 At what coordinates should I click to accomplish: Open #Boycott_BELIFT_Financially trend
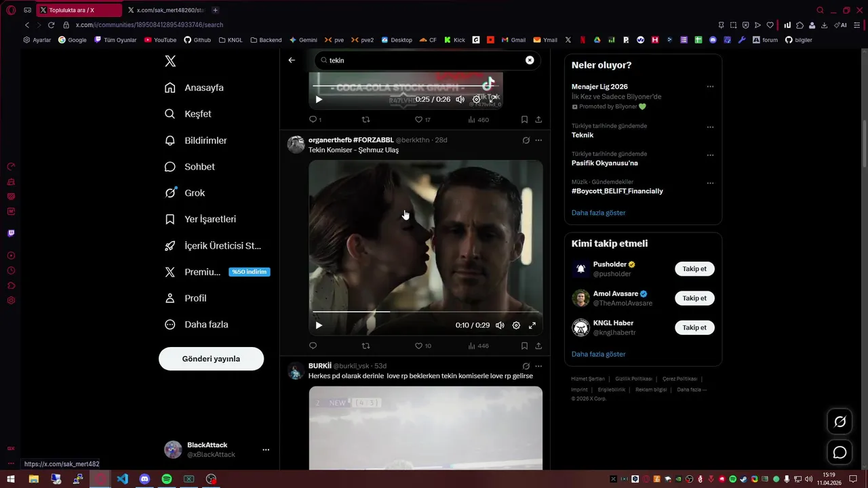point(617,191)
